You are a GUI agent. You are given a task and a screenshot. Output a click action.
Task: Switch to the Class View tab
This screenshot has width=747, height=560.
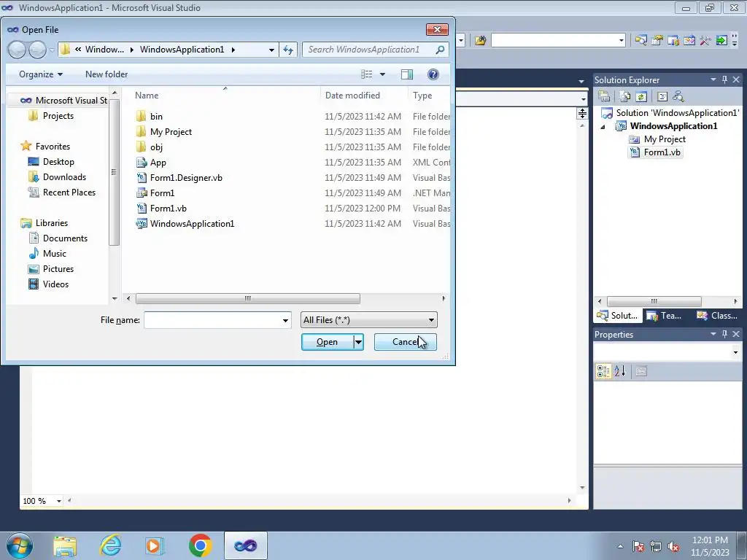click(x=717, y=315)
